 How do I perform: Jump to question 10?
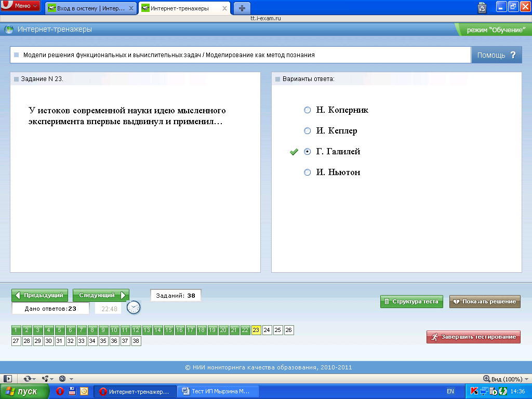(x=114, y=330)
